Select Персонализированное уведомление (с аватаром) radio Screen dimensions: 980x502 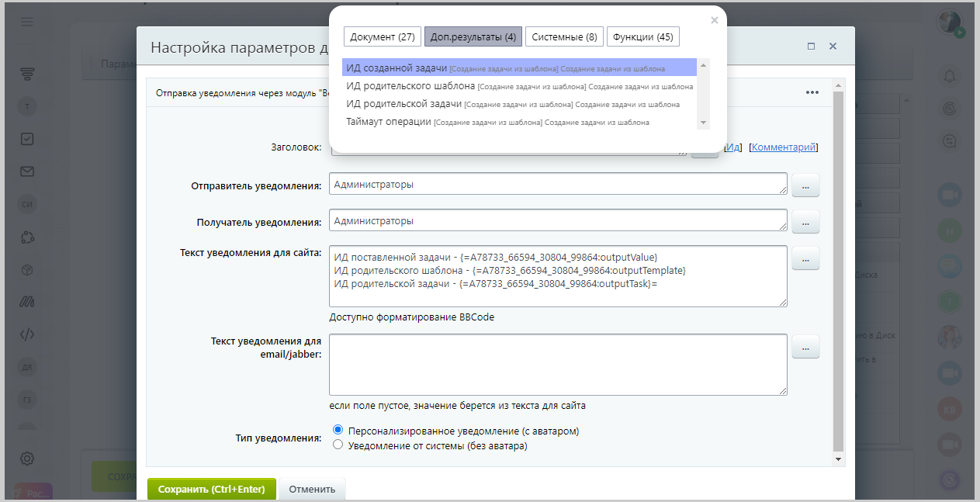coord(338,430)
